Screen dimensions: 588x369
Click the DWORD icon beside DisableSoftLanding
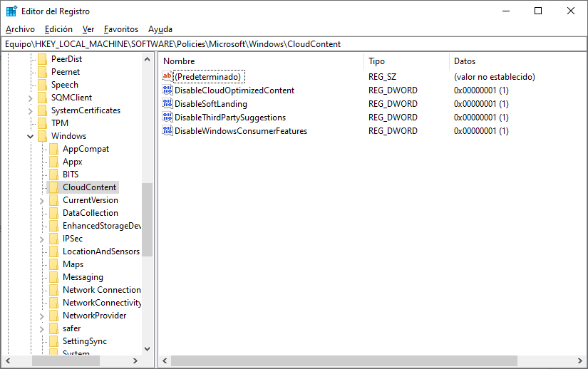pyautogui.click(x=167, y=104)
